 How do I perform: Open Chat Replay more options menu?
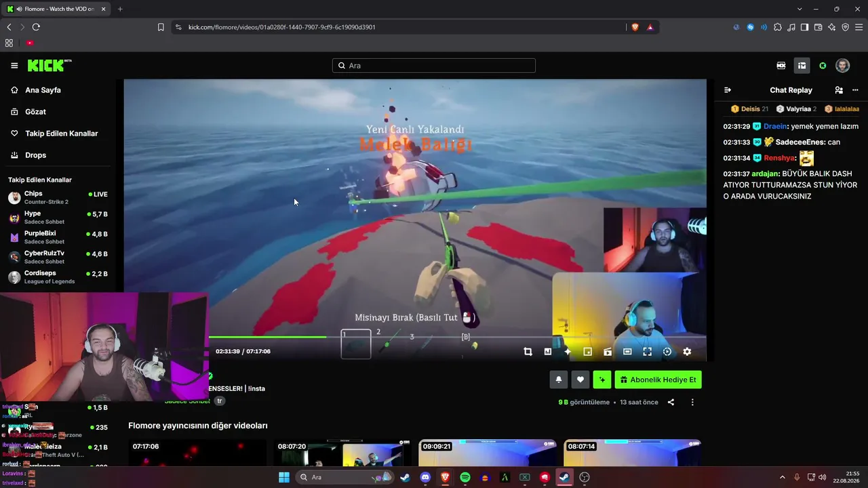(855, 90)
